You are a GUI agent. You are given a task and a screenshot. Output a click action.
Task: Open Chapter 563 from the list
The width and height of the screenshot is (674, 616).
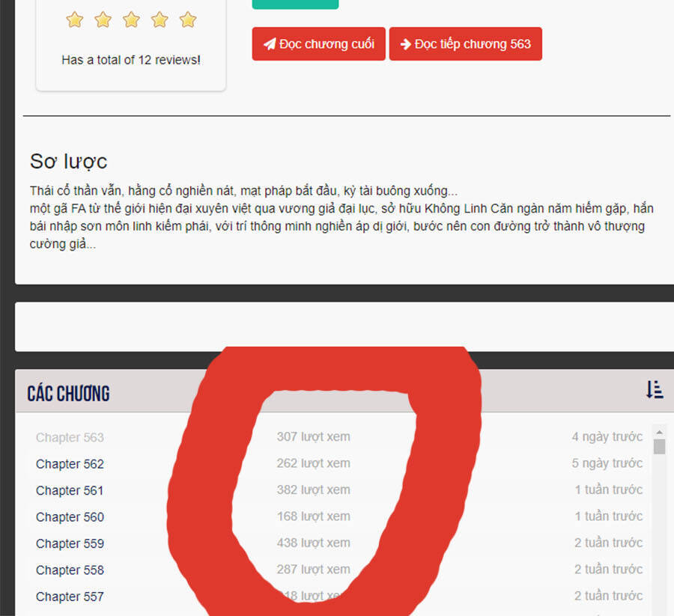pyautogui.click(x=70, y=438)
